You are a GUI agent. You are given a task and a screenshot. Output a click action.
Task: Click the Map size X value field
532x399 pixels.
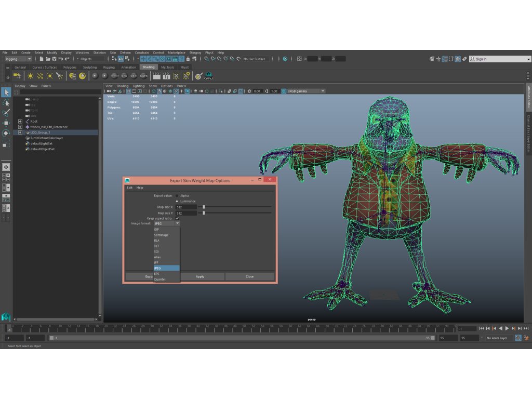pos(186,207)
